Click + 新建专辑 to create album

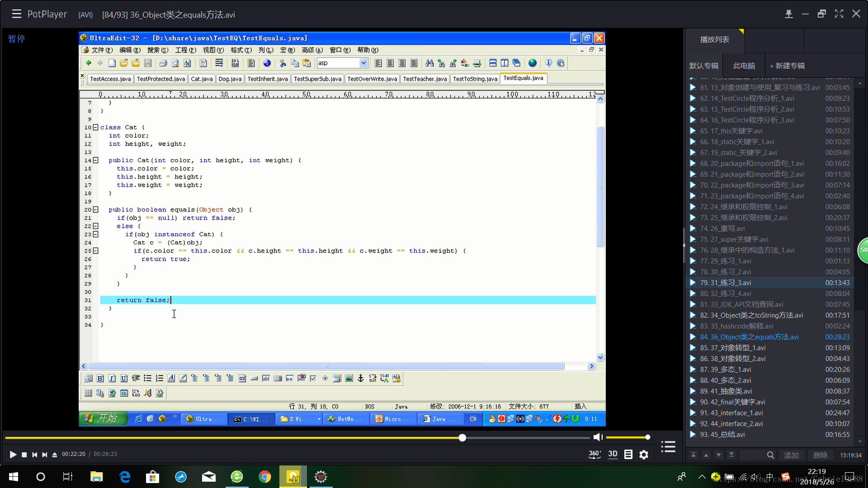(787, 66)
